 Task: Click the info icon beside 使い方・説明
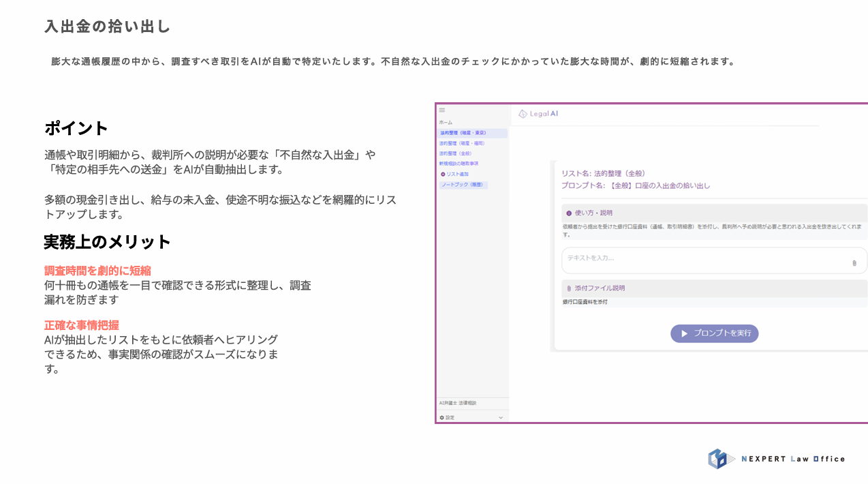pyautogui.click(x=568, y=213)
